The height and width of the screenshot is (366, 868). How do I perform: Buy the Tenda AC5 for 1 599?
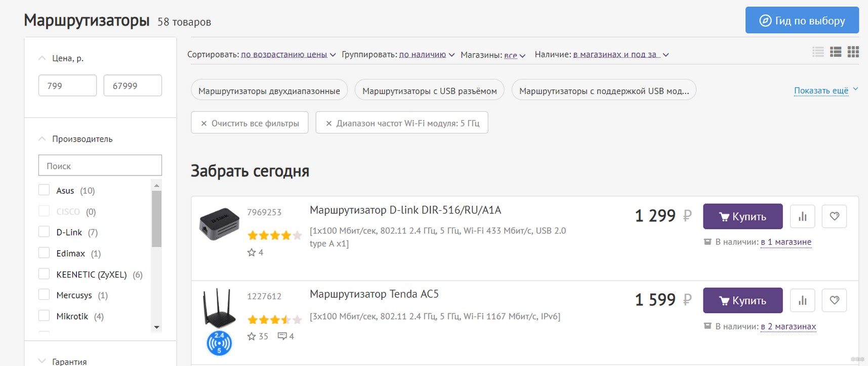click(742, 300)
